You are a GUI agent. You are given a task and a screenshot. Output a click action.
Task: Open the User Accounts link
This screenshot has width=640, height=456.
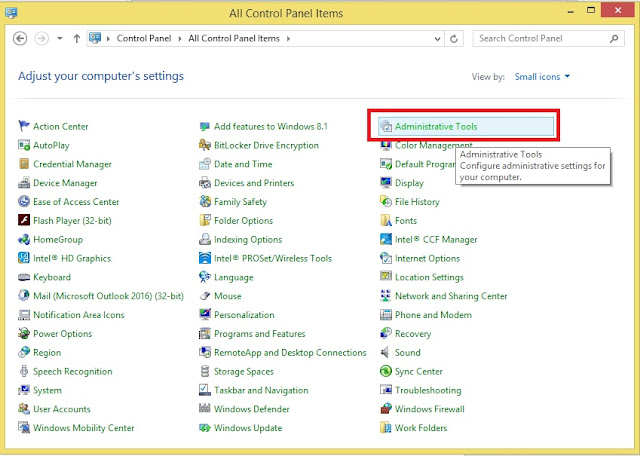click(x=62, y=409)
